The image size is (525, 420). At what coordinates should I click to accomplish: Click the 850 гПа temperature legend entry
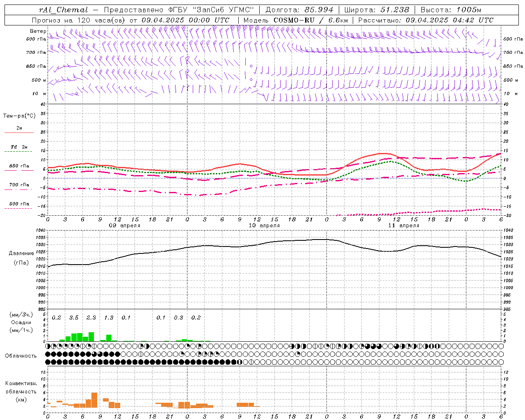pyautogui.click(x=19, y=166)
